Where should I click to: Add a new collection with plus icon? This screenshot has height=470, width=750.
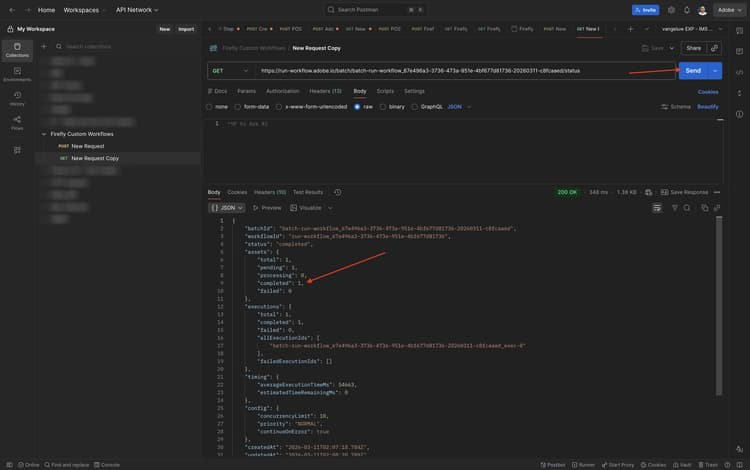(x=44, y=46)
